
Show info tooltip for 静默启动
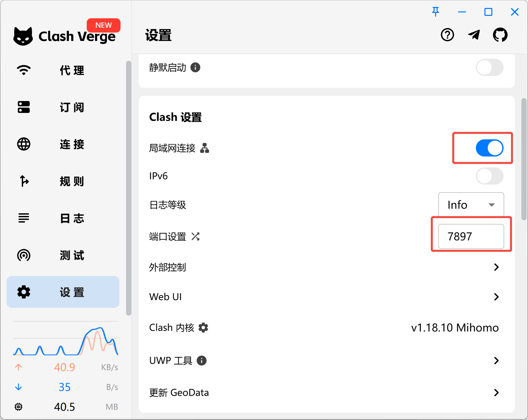pos(195,67)
